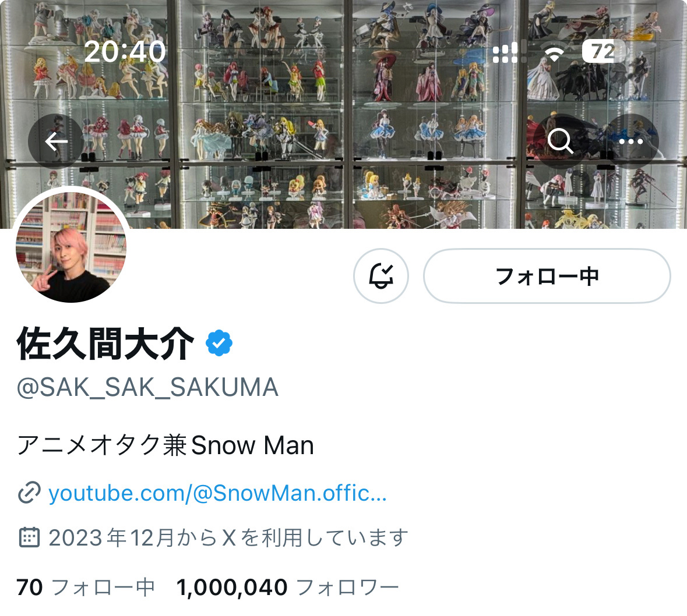The image size is (687, 616).
Task: Toggle the フォロー中 following button
Action: pos(547,276)
